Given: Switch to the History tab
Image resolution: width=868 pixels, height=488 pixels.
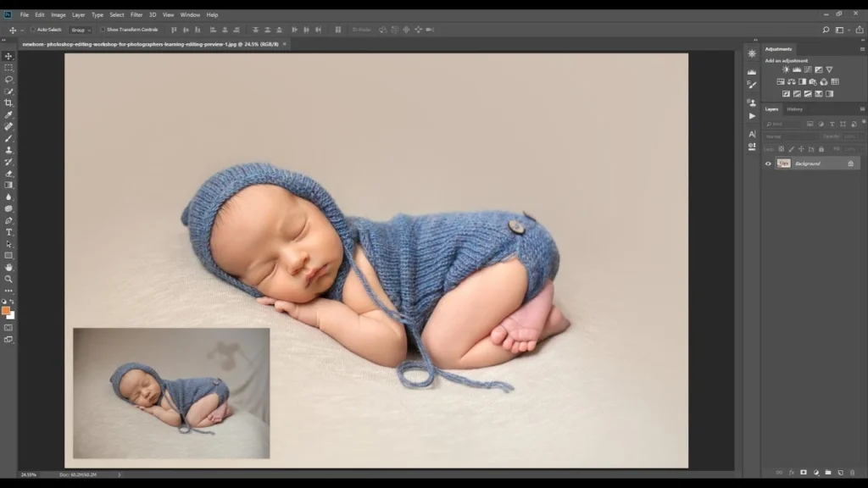Looking at the screenshot, I should coord(794,109).
